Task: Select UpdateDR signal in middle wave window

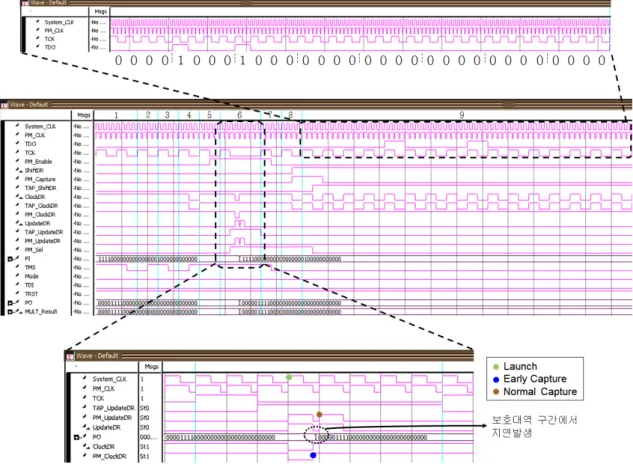Action: tap(37, 224)
